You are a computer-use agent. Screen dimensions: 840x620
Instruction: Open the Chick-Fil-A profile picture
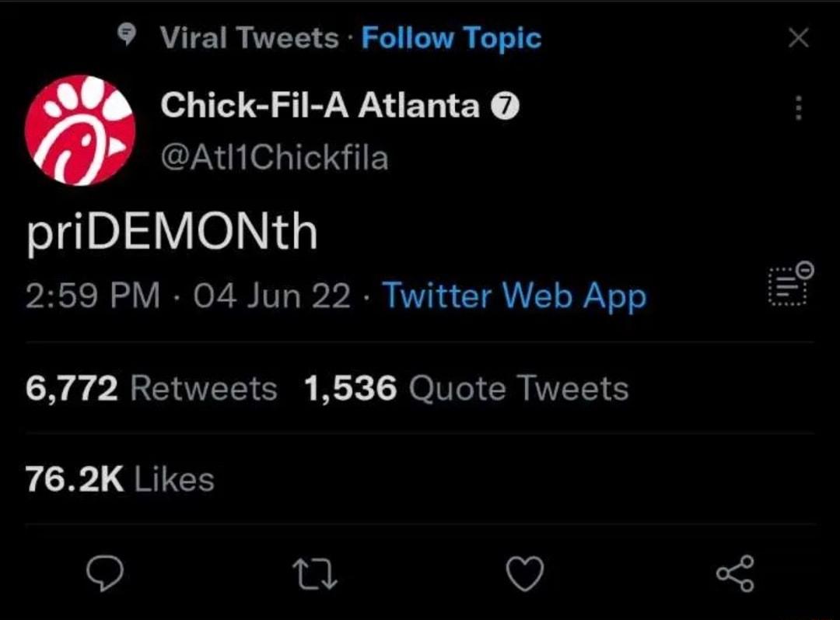(80, 130)
